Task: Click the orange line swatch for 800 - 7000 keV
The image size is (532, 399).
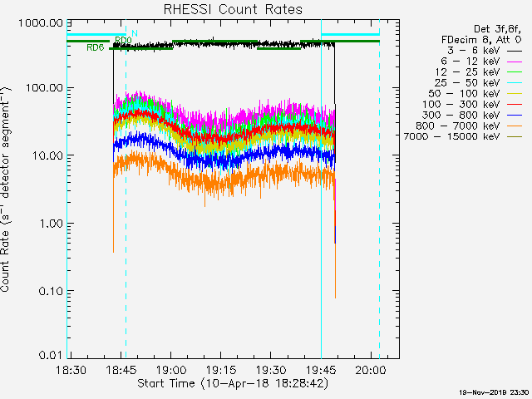Action: (515, 126)
